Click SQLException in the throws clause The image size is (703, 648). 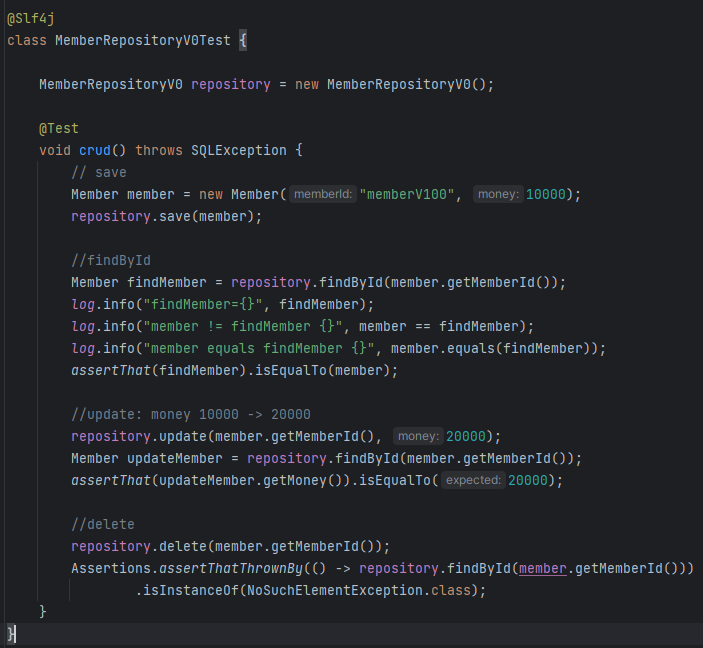coord(239,150)
